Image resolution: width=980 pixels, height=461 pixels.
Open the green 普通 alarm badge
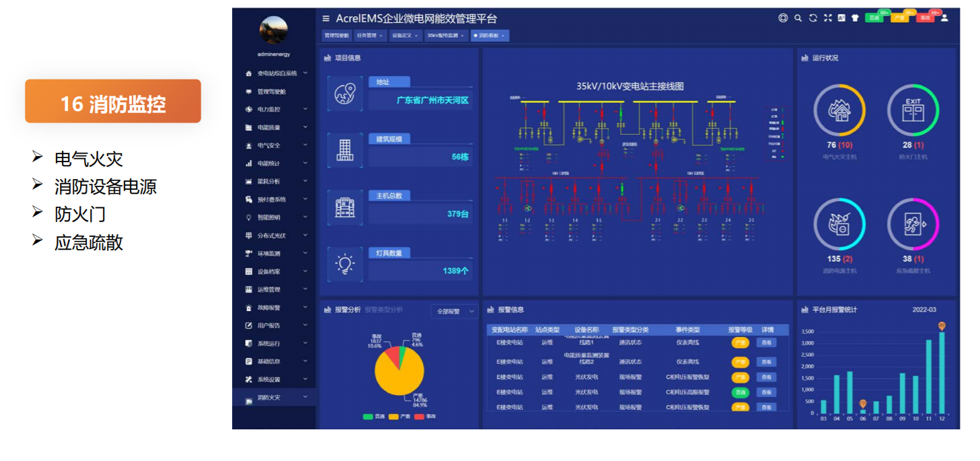874,18
